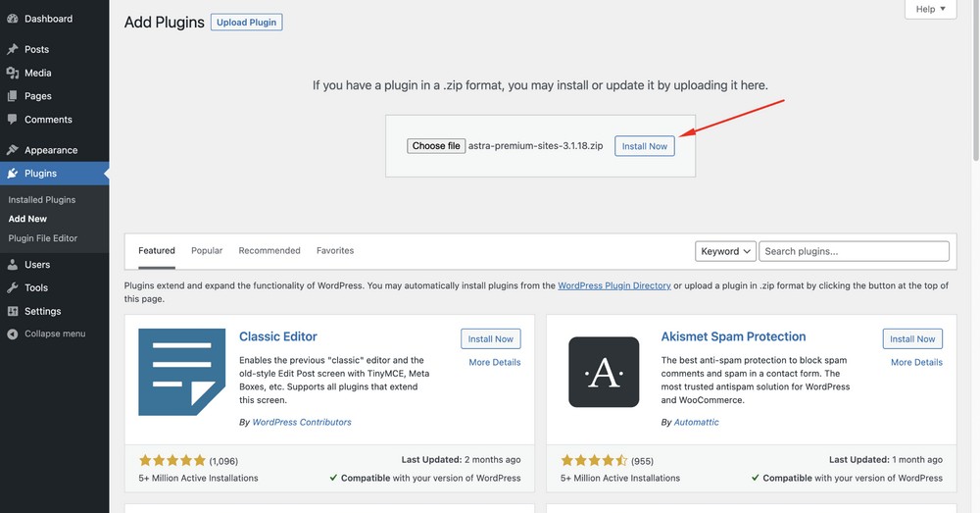Click the Choose file button
Viewport: 980px width, 513px height.
click(436, 146)
